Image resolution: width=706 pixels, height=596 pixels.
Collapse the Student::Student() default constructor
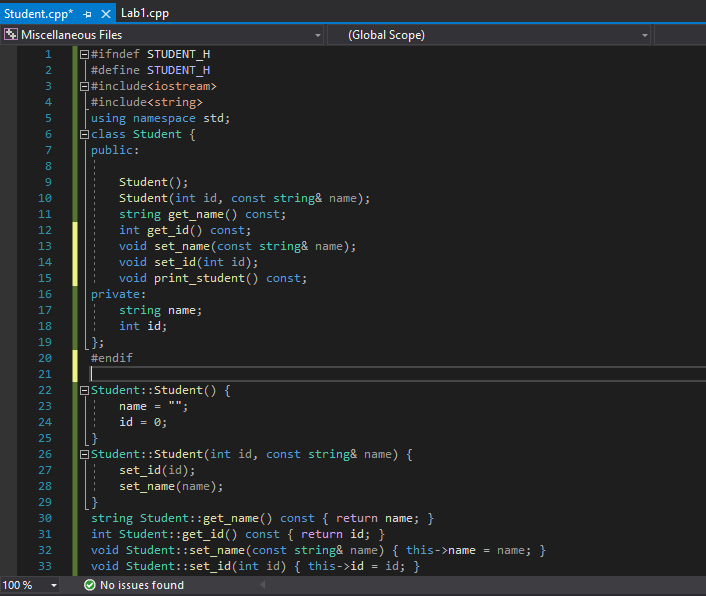pyautogui.click(x=84, y=391)
